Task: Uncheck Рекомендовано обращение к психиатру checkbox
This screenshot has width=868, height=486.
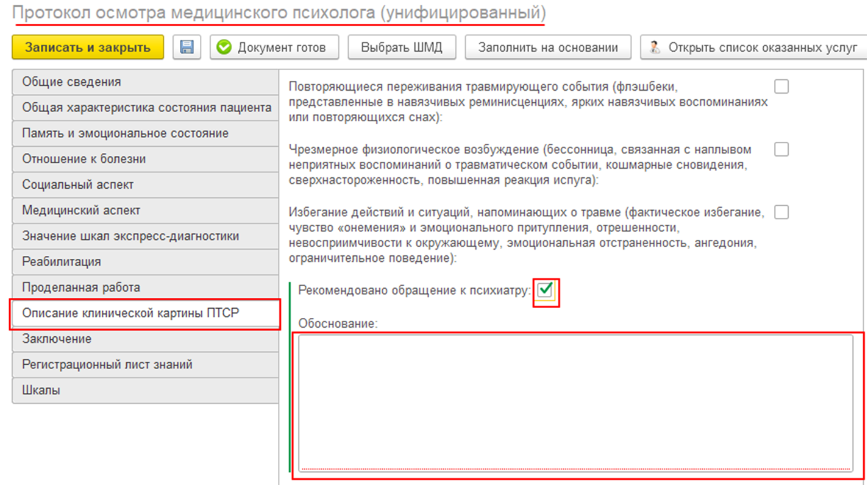Action: [x=546, y=290]
